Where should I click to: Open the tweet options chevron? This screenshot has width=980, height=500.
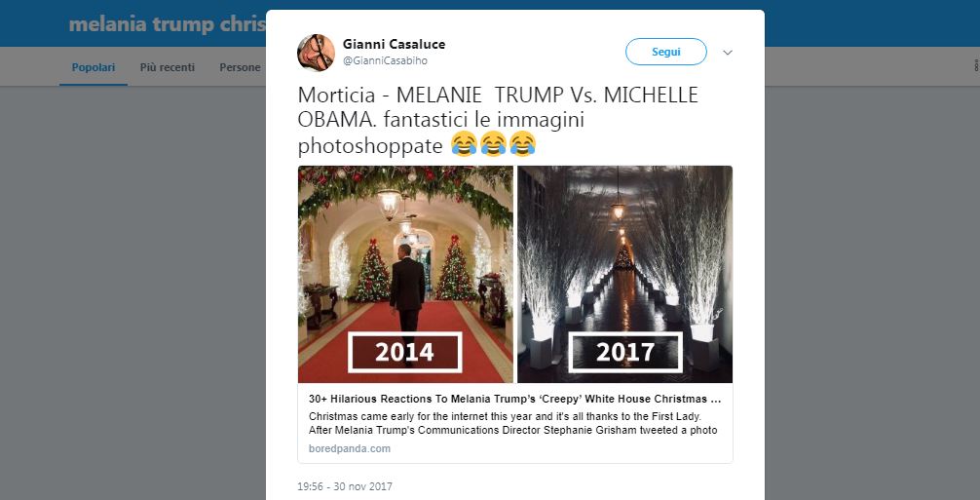tap(727, 53)
